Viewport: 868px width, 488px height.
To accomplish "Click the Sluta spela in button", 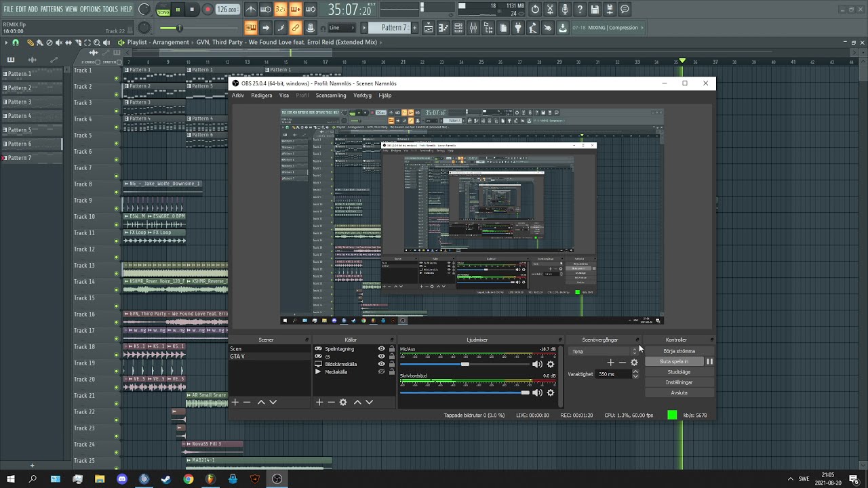I will click(673, 361).
